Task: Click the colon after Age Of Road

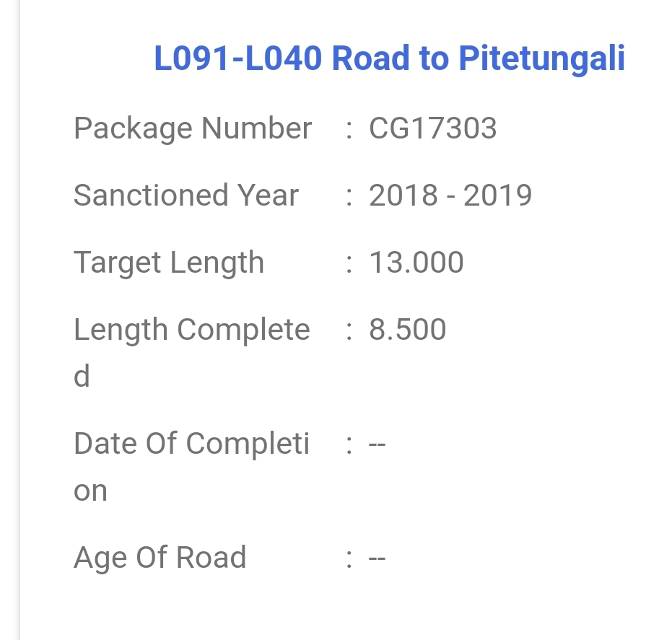Action: 349,558
